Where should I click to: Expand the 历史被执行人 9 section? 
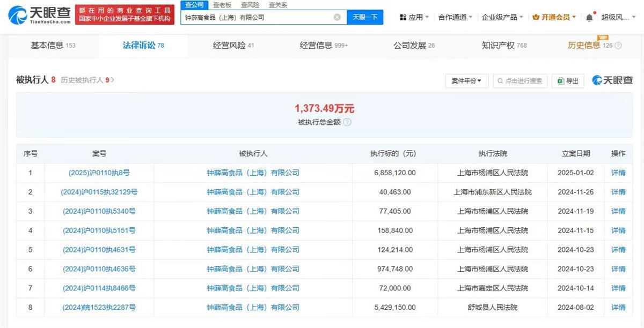pyautogui.click(x=87, y=80)
